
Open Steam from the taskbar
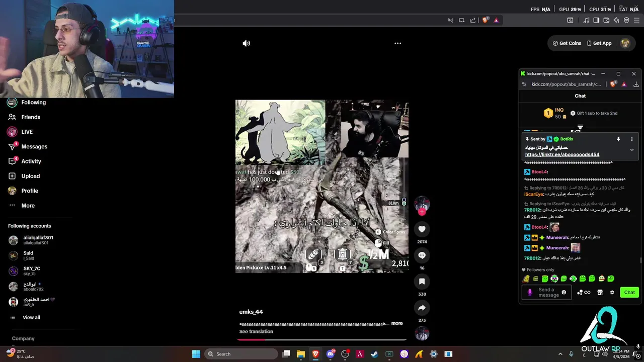374,354
